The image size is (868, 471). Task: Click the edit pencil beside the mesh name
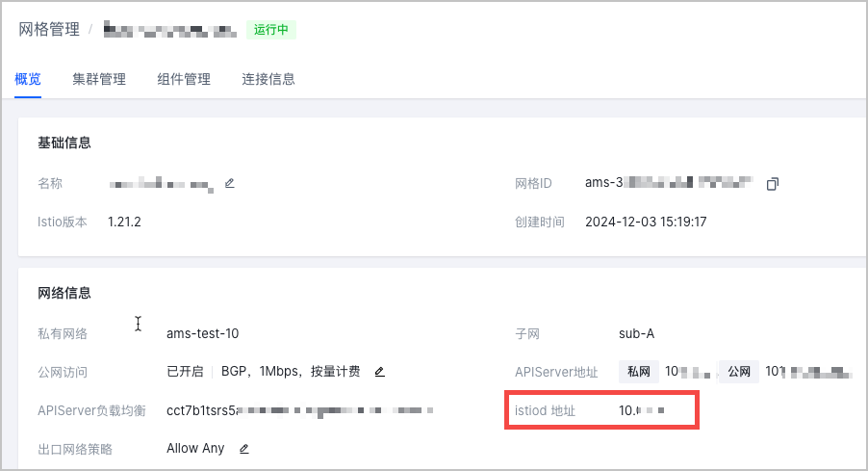coord(229,183)
